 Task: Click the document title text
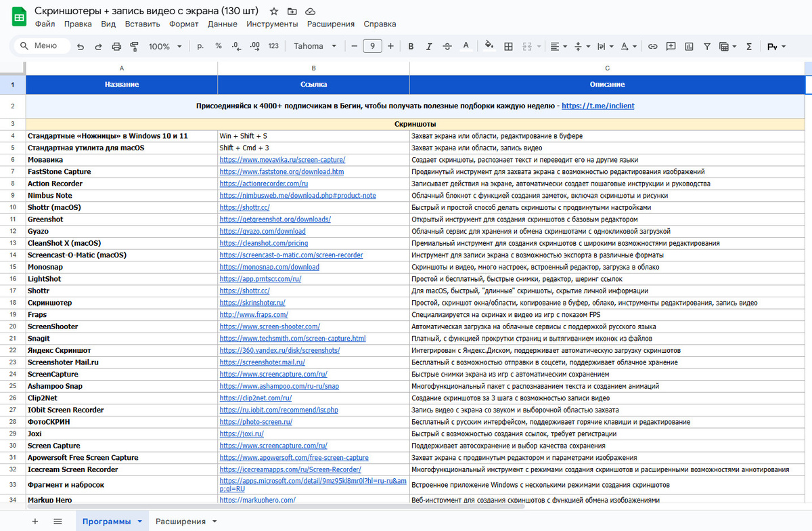tap(146, 11)
